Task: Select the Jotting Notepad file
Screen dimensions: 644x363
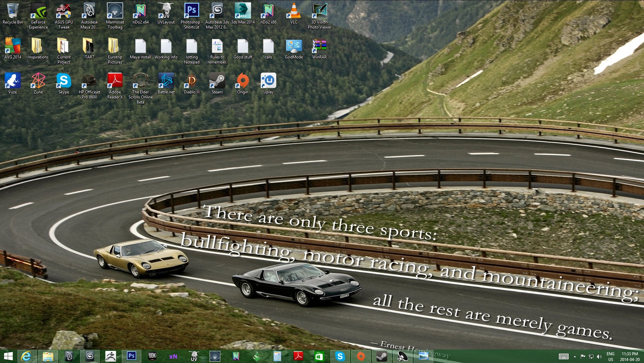Action: 192,51
